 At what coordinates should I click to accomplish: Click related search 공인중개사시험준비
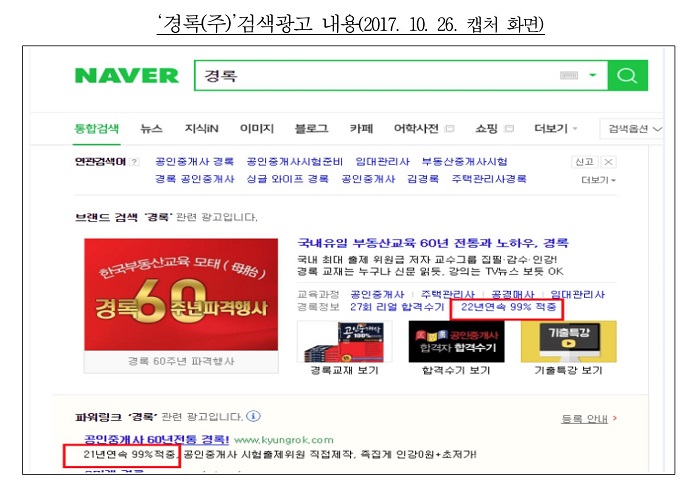pos(295,162)
